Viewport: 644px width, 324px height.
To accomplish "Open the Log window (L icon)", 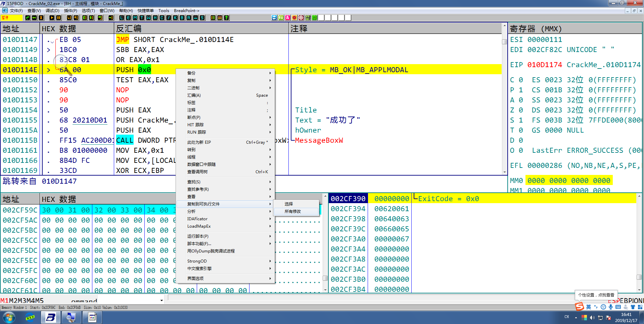I will tap(122, 18).
